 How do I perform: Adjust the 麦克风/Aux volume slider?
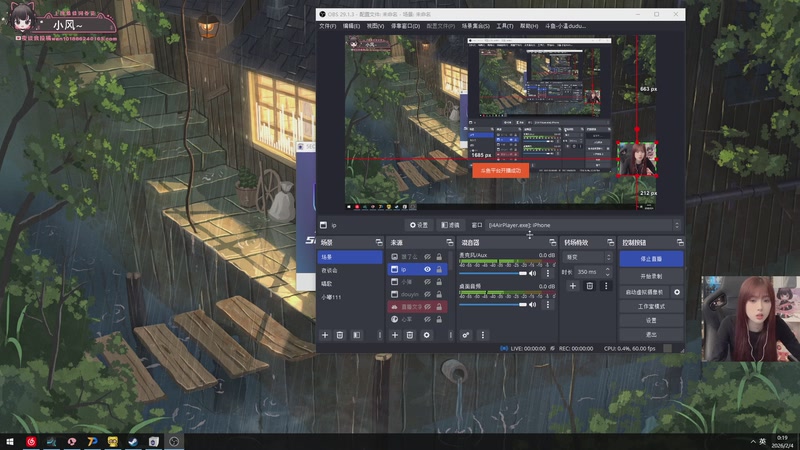tap(493, 273)
